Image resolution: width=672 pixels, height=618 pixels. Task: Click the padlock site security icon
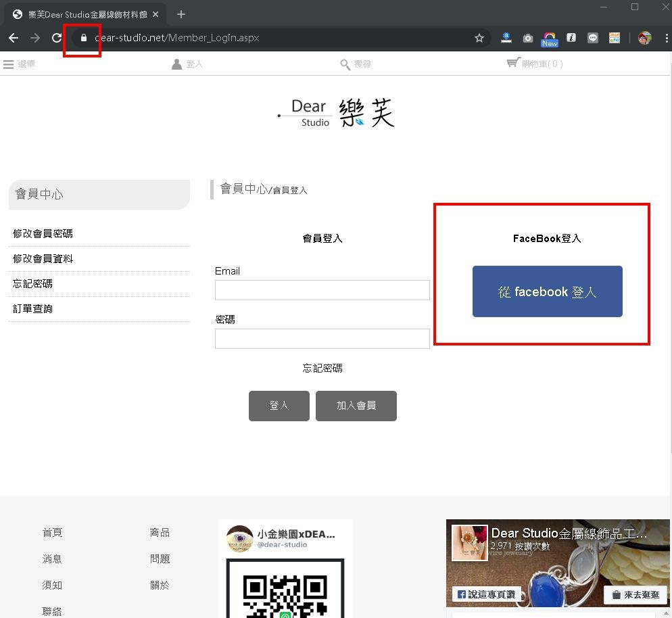pos(84,38)
